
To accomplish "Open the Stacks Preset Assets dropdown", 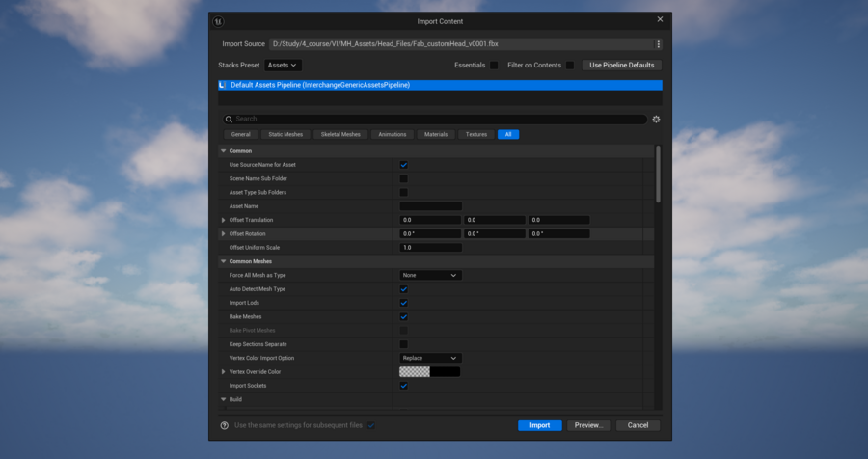I will click(x=283, y=66).
